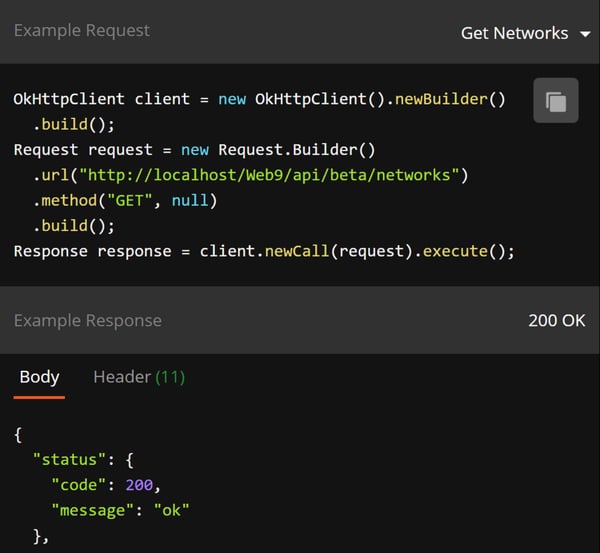Screen dimensions: 600x553
Task: Click the localhost networks URL string
Action: pyautogui.click(x=269, y=175)
